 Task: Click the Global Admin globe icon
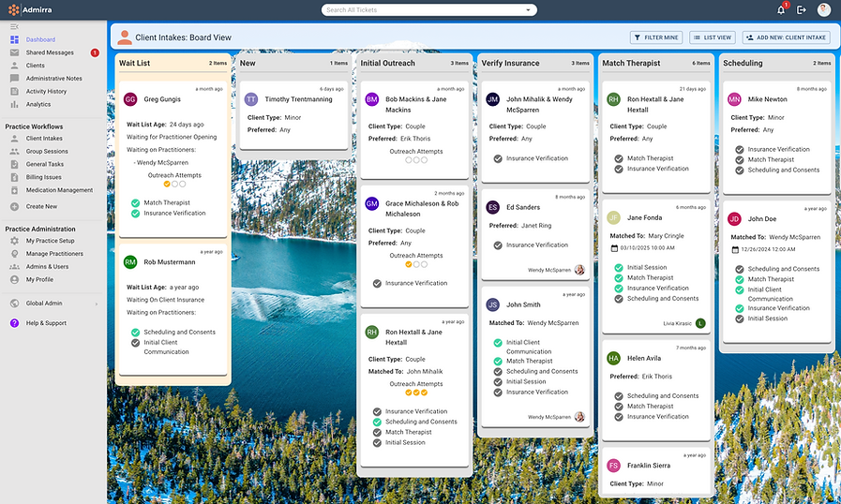14,303
